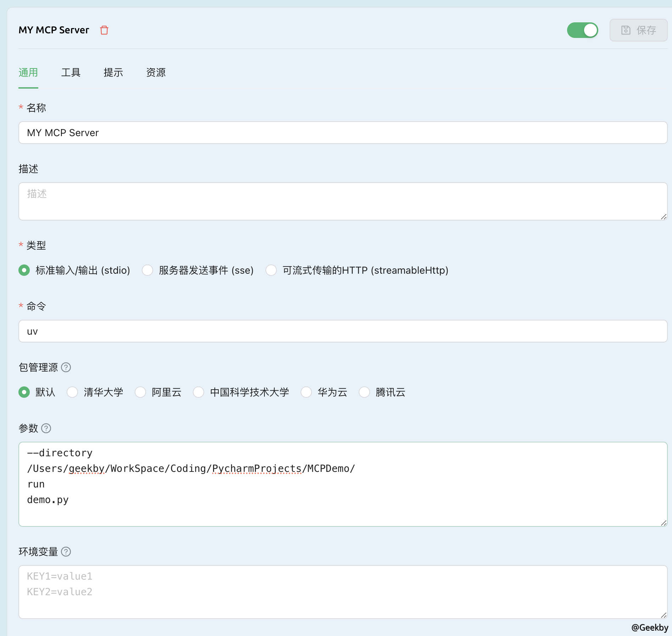The height and width of the screenshot is (636, 672).
Task: Select 华为云 package mirror
Action: tap(306, 392)
